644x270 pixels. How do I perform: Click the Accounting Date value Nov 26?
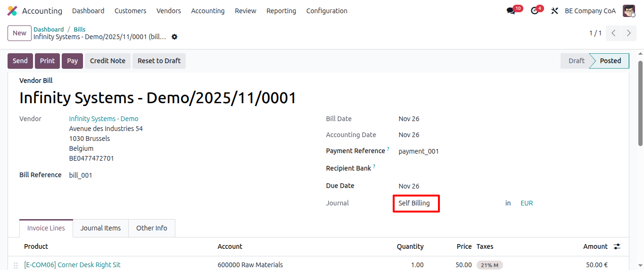[409, 135]
